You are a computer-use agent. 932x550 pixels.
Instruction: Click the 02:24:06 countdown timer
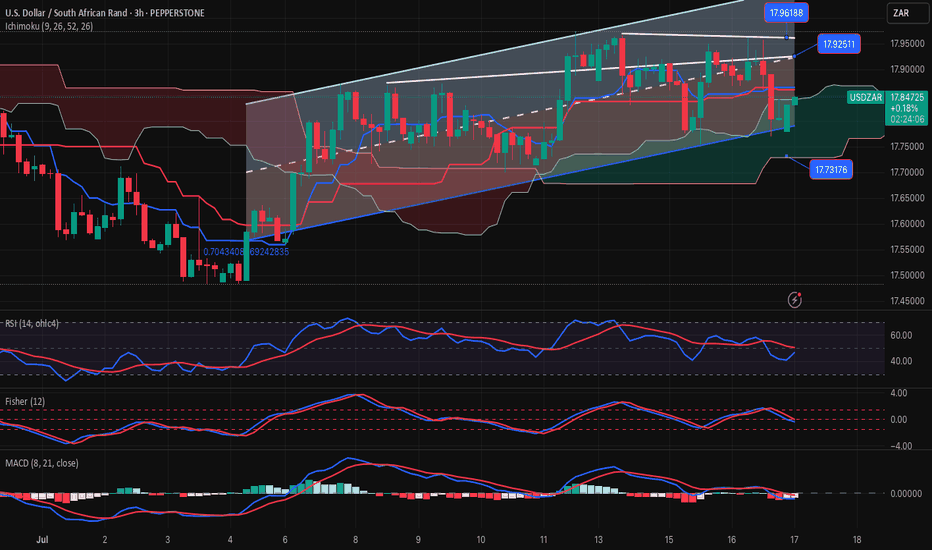(907, 119)
